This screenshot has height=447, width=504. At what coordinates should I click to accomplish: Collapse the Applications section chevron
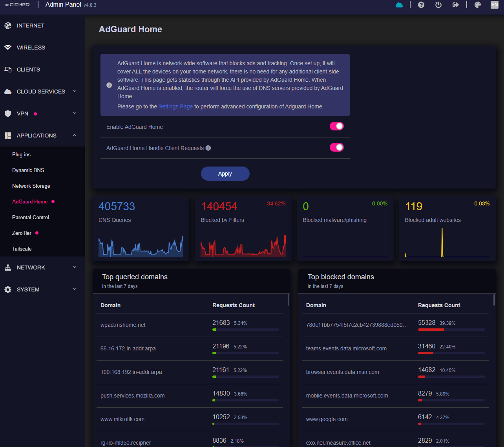coord(75,136)
